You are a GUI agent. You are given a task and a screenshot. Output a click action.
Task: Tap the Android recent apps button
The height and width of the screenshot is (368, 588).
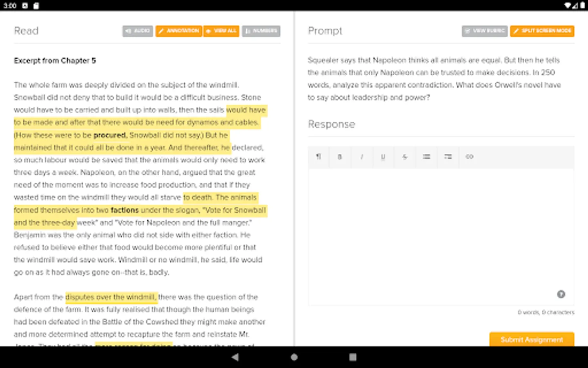(353, 357)
